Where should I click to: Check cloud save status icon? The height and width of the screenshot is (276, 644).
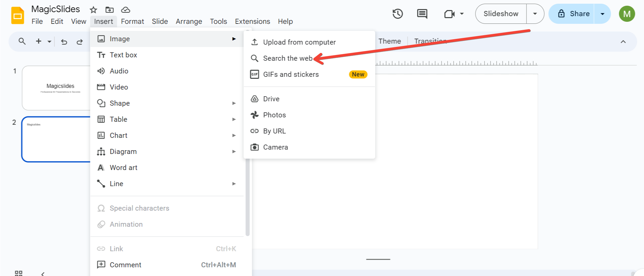(126, 10)
